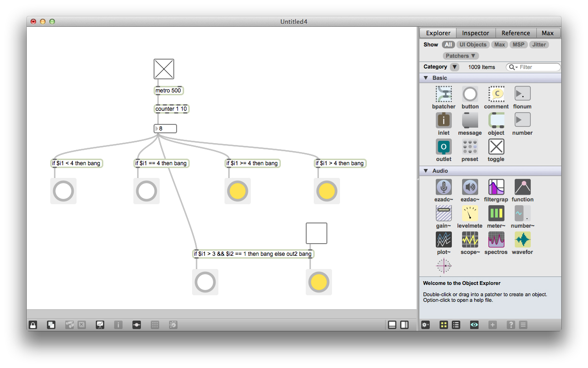The height and width of the screenshot is (368, 588).
Task: Open the inspector info icon in the toolbar
Action: tap(118, 324)
